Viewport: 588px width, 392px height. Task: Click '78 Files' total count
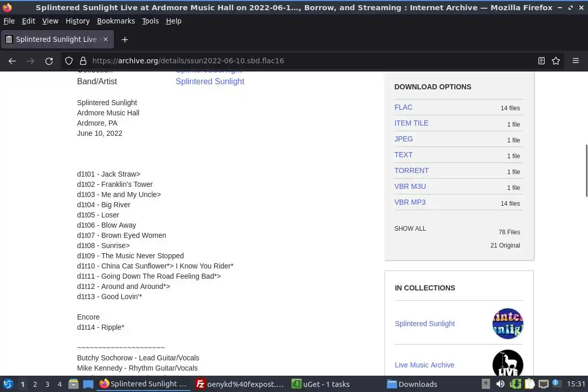(x=509, y=232)
